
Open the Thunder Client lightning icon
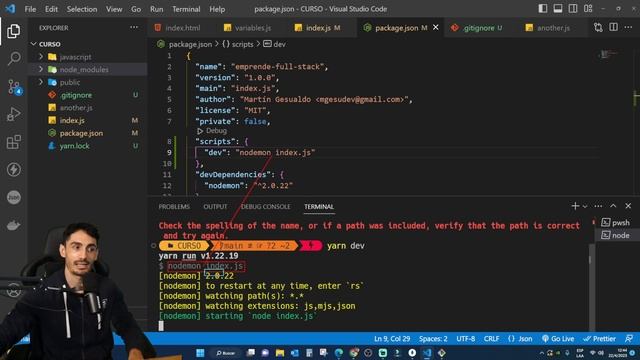tap(13, 169)
